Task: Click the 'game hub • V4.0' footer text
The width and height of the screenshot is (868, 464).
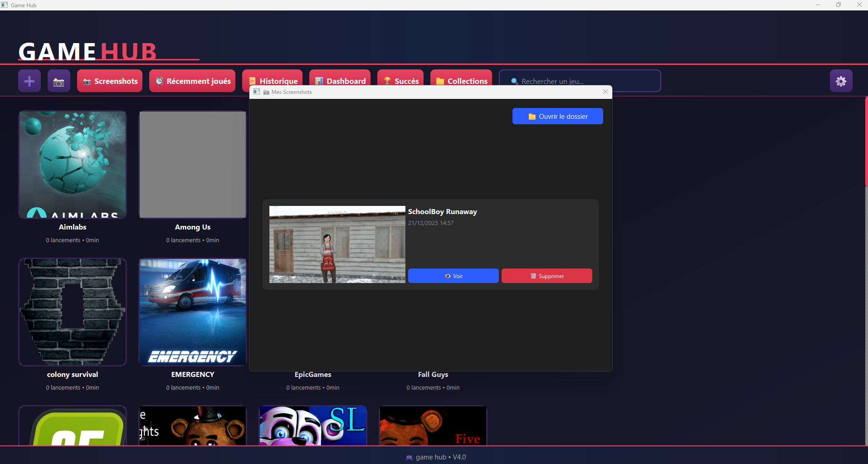Action: pyautogui.click(x=441, y=457)
